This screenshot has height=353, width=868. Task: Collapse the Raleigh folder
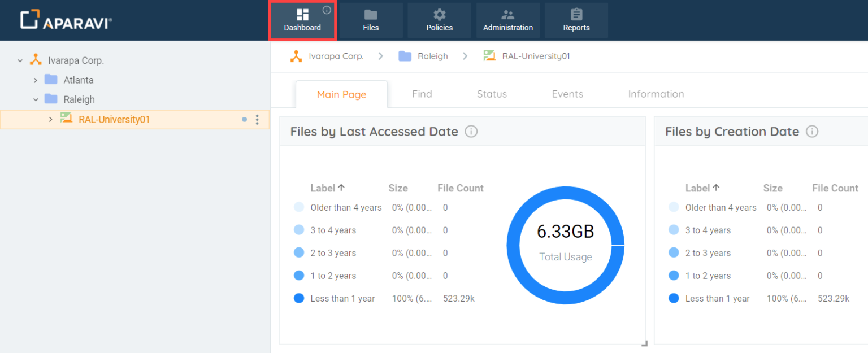(x=36, y=99)
